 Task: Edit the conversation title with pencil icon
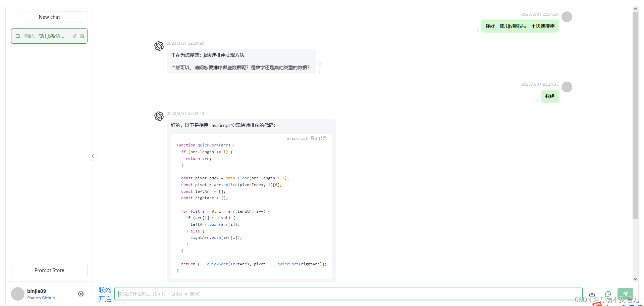pyautogui.click(x=74, y=36)
